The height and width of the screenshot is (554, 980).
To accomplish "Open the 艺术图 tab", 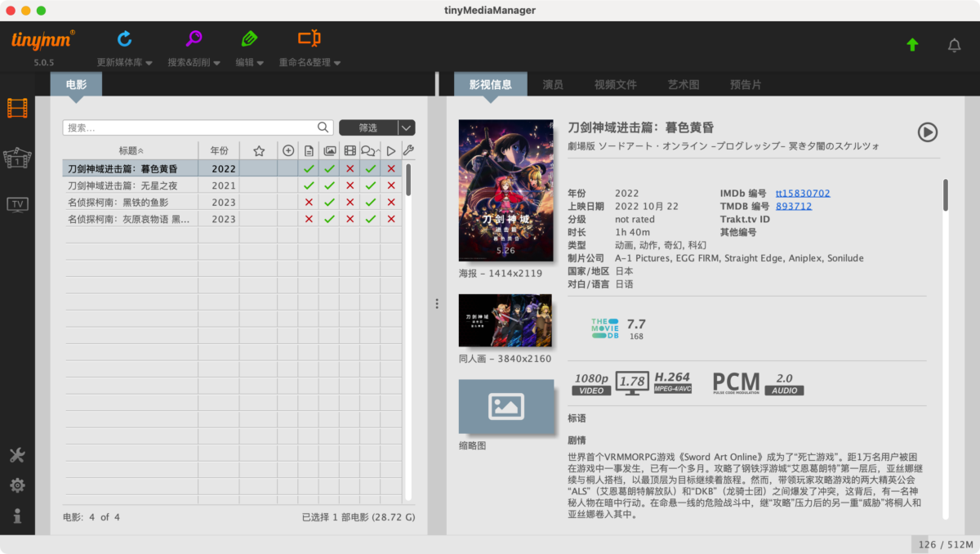I will 684,84.
